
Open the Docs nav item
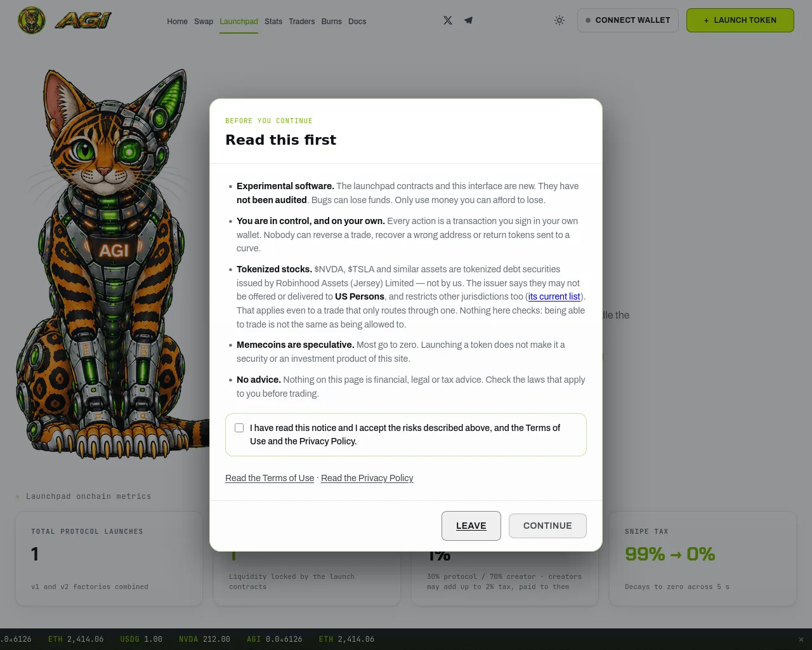[x=357, y=22]
